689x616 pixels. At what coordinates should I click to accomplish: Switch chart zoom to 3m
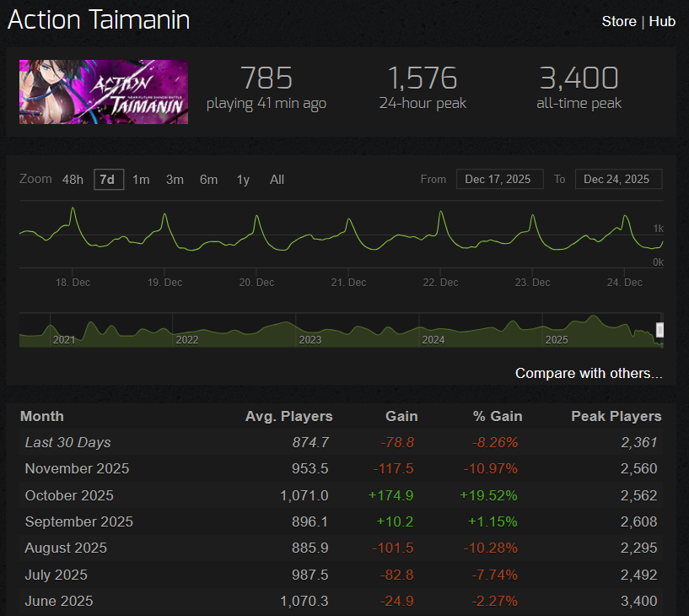click(175, 180)
